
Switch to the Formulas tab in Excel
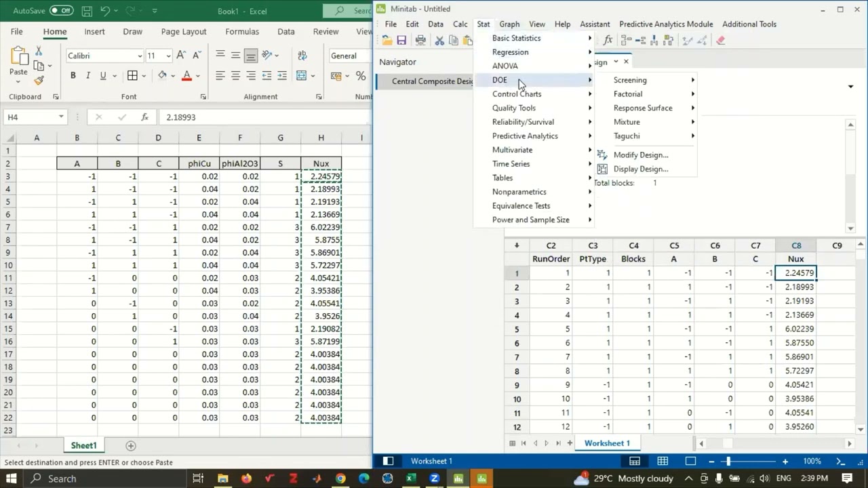tap(242, 31)
